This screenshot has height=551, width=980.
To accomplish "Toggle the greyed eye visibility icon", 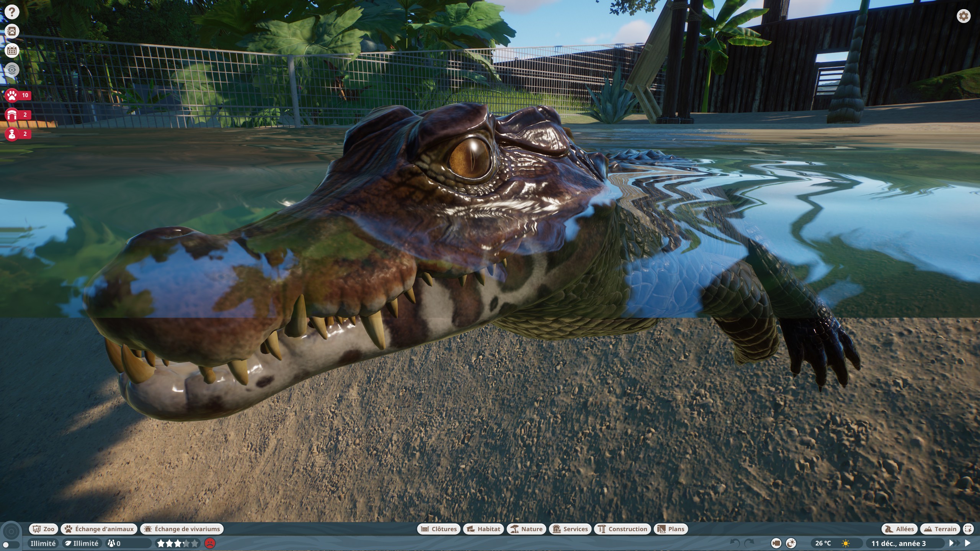I will coord(12,70).
